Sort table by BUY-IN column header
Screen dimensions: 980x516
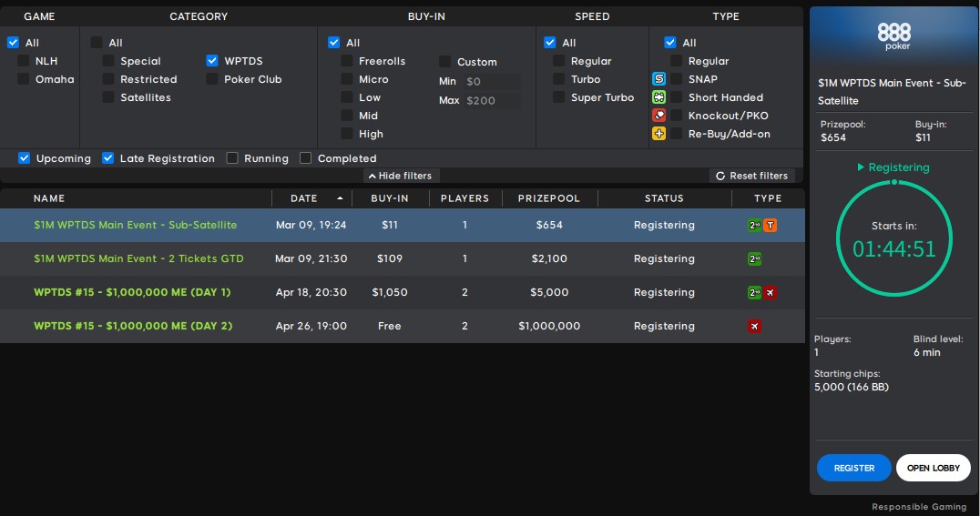pyautogui.click(x=390, y=198)
